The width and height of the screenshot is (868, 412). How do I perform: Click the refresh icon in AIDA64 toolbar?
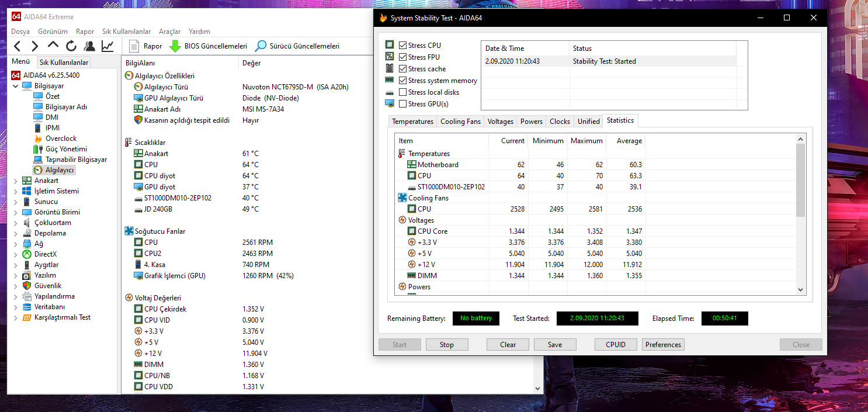[71, 46]
